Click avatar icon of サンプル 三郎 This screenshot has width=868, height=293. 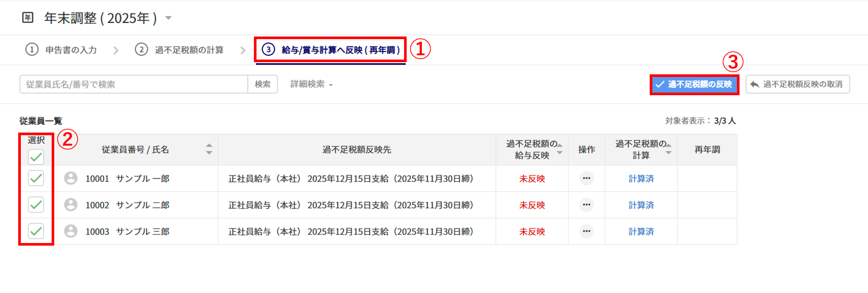coord(71,231)
